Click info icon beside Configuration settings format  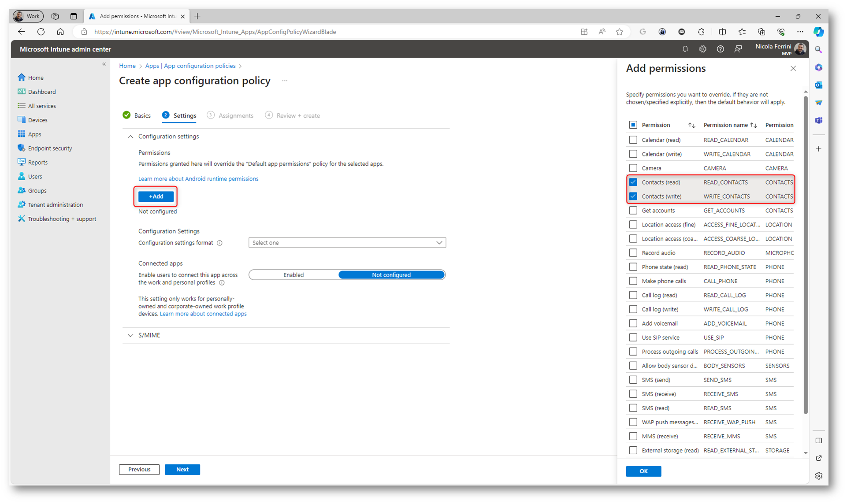(219, 243)
